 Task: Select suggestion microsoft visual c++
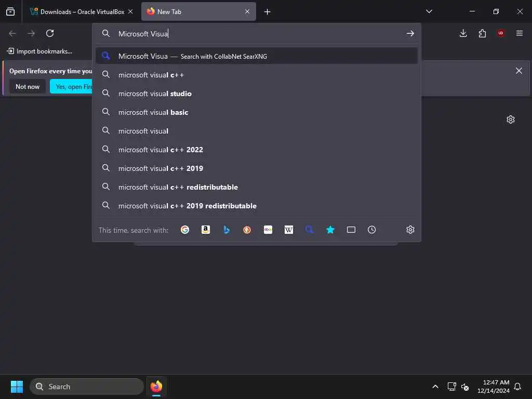pyautogui.click(x=257, y=75)
